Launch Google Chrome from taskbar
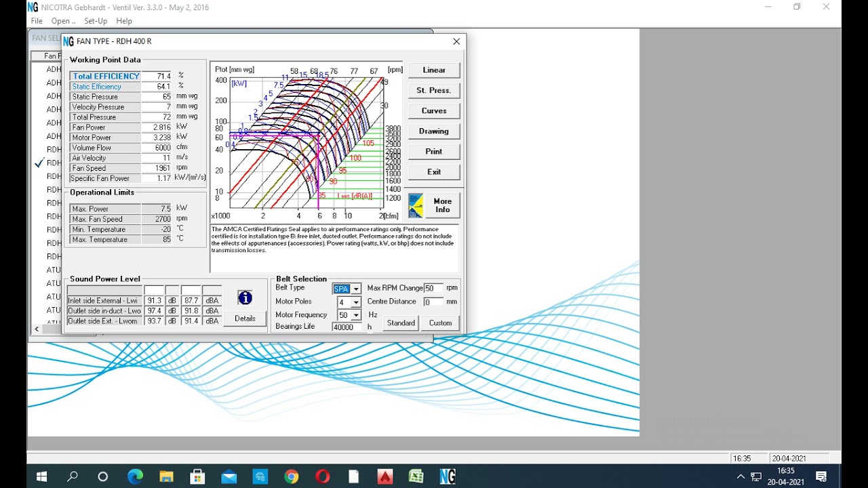 292,476
